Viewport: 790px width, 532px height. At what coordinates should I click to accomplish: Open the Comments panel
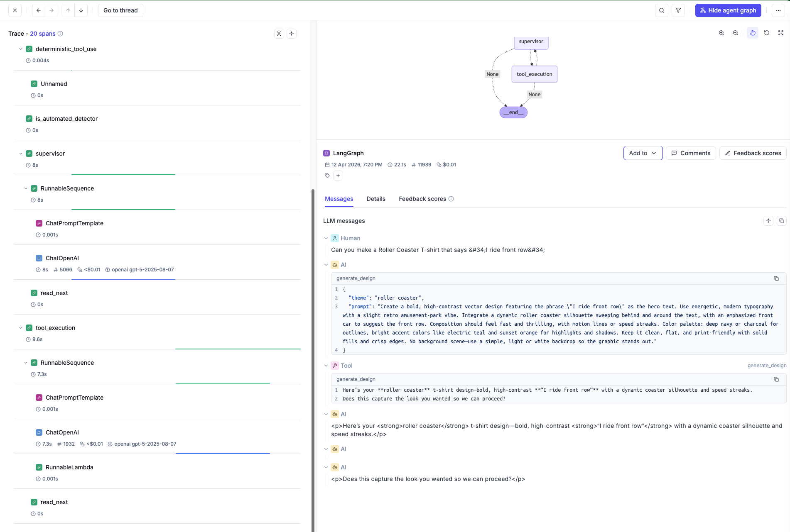point(691,153)
